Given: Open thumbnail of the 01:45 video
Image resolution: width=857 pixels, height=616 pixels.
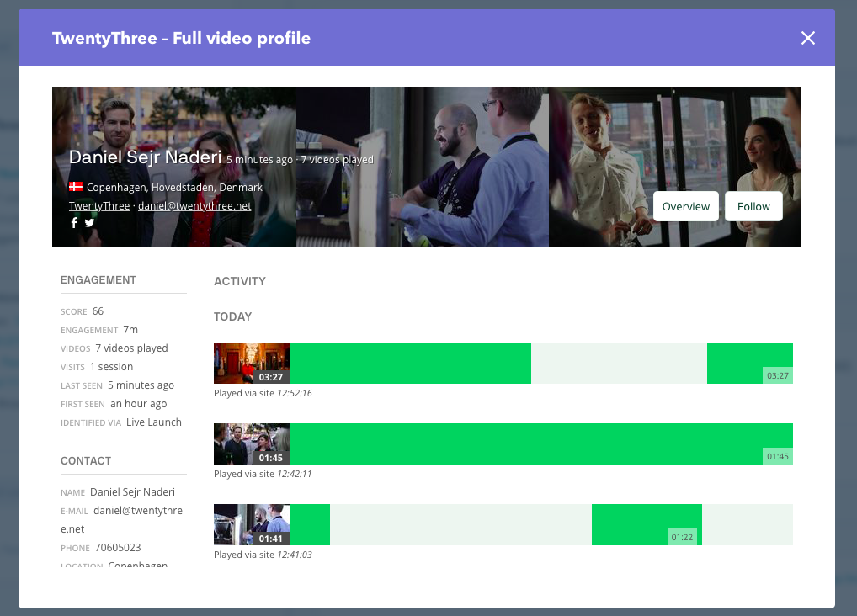Looking at the screenshot, I should [x=252, y=443].
